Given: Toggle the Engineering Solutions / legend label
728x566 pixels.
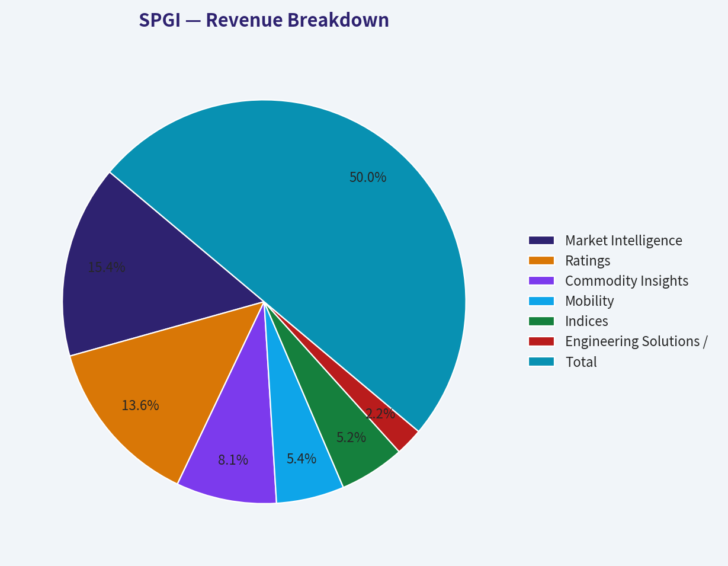Looking at the screenshot, I should [x=636, y=341].
